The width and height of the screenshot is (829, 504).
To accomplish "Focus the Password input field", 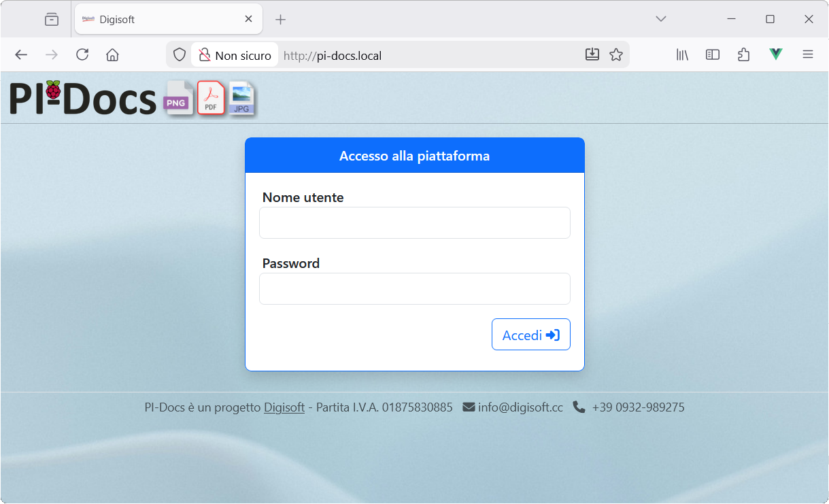I will 415,288.
